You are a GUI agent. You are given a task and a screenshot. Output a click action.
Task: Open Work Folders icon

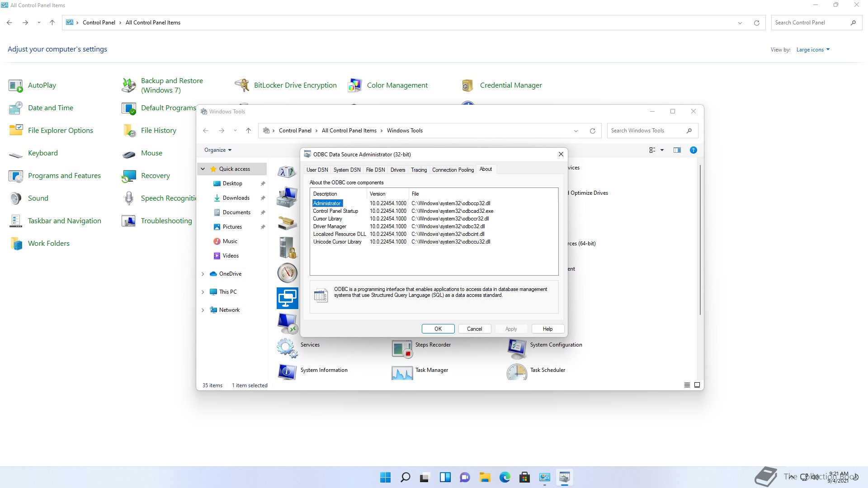[16, 244]
